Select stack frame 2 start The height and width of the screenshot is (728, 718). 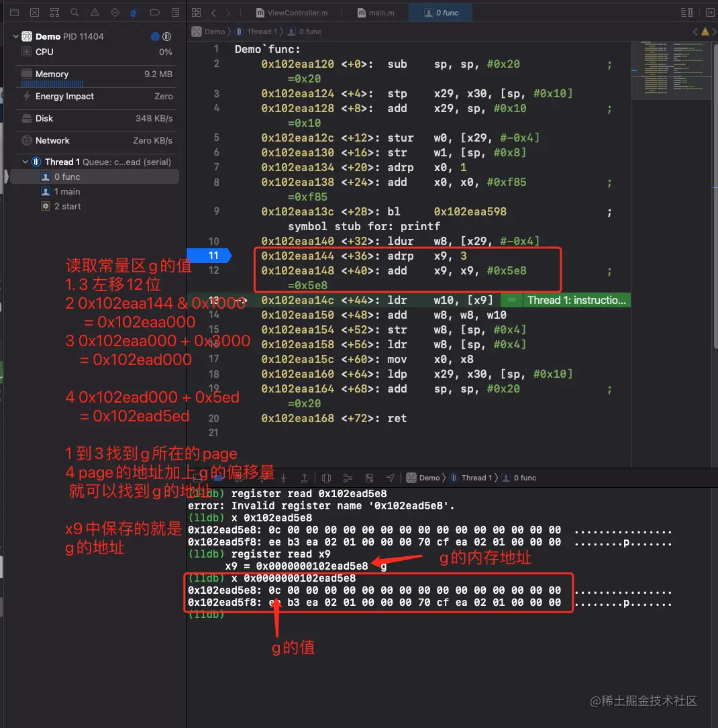[x=94, y=206]
